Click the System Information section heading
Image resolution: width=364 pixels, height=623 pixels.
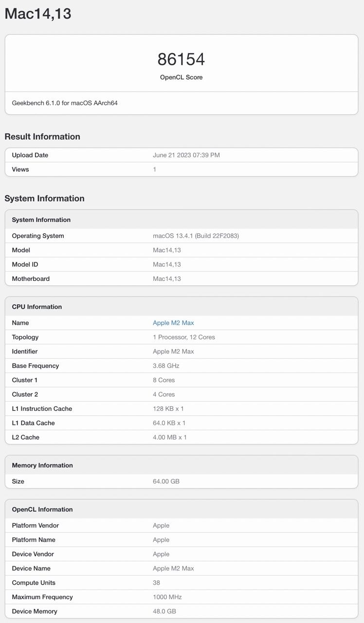(x=44, y=199)
